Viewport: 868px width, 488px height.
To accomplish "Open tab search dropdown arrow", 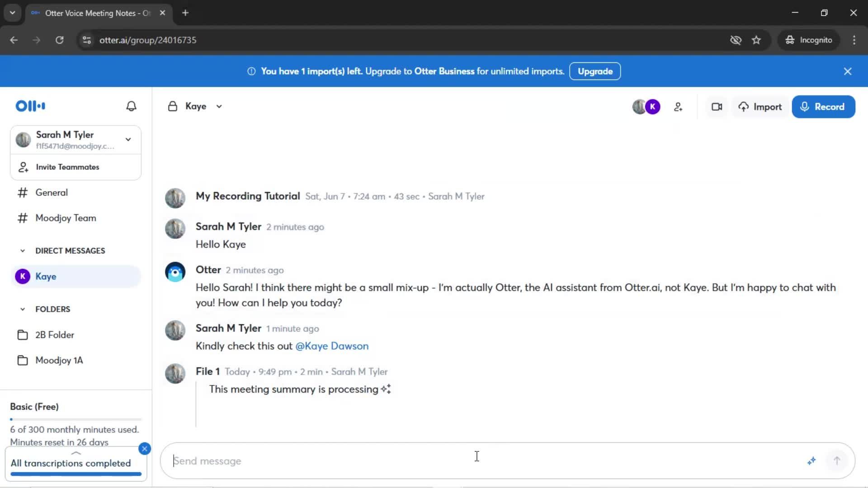I will (13, 13).
